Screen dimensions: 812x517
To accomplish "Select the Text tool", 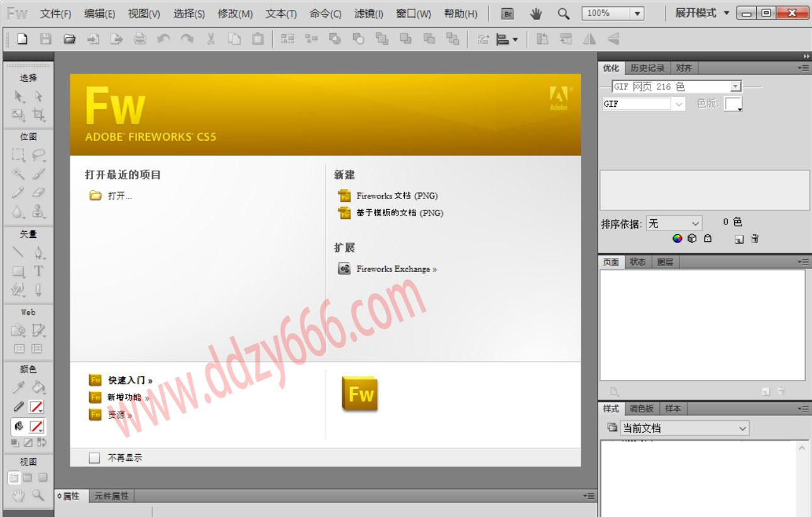I will point(38,271).
